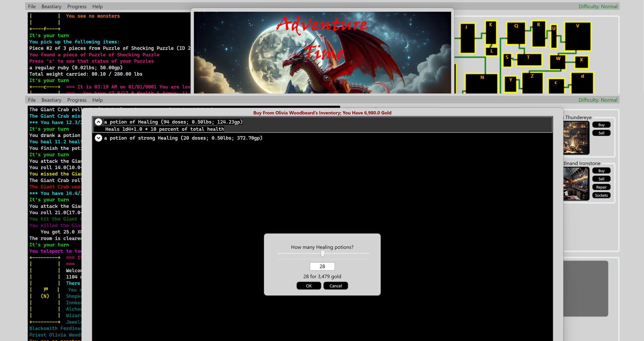Collapse the potion of Healing details
The width and height of the screenshot is (644, 341).
(98, 122)
